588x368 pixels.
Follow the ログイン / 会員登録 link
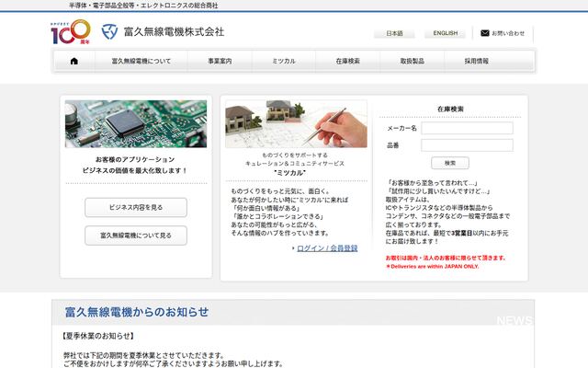click(x=327, y=248)
